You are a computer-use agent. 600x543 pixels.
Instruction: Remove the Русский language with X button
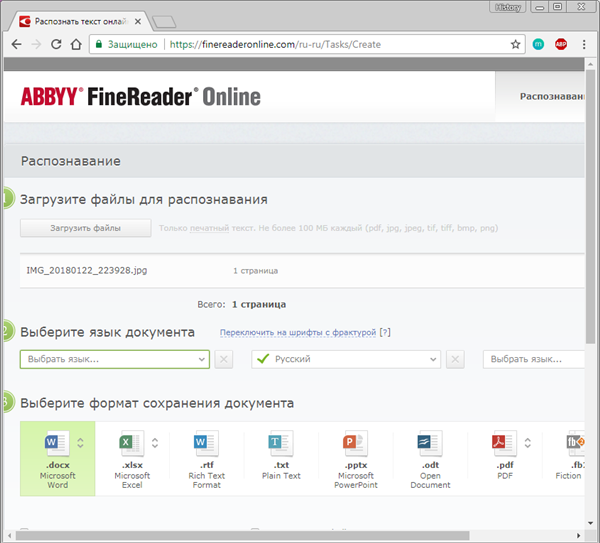click(455, 359)
